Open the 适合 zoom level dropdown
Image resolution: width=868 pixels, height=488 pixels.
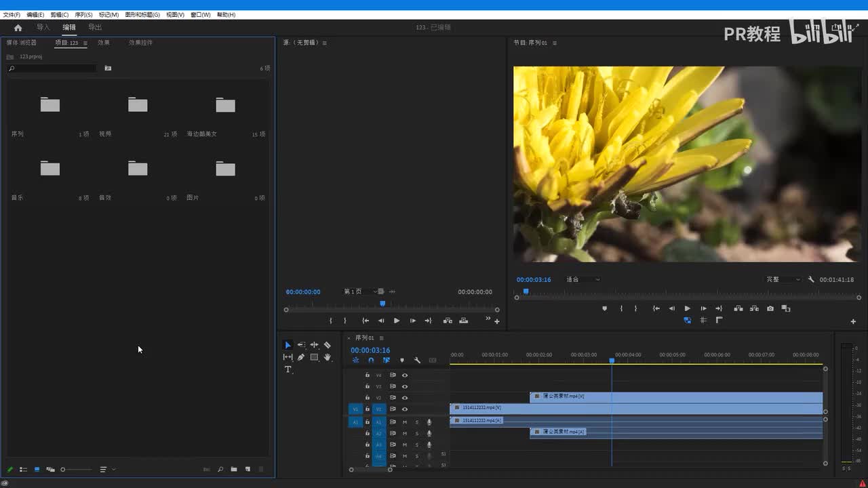click(583, 279)
